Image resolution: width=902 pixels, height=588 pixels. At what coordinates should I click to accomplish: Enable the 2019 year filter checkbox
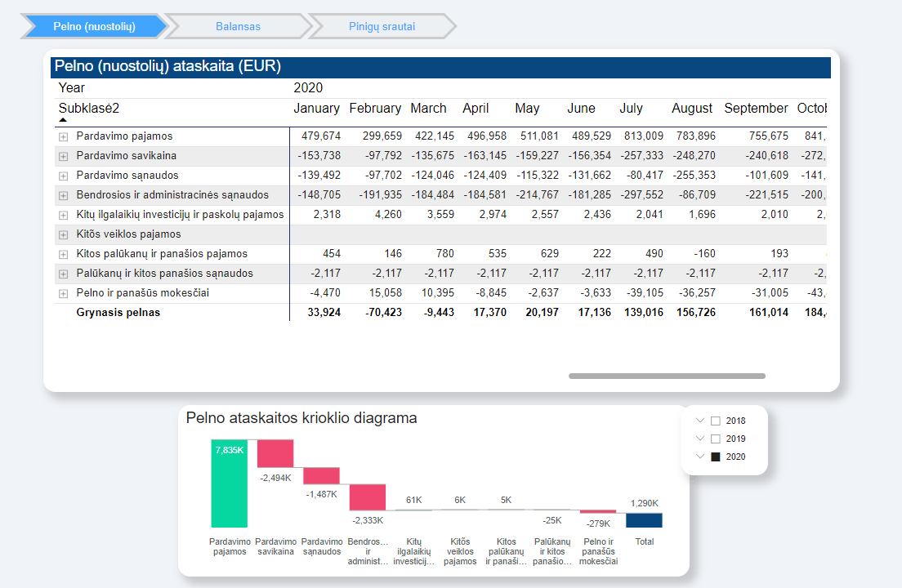716,439
